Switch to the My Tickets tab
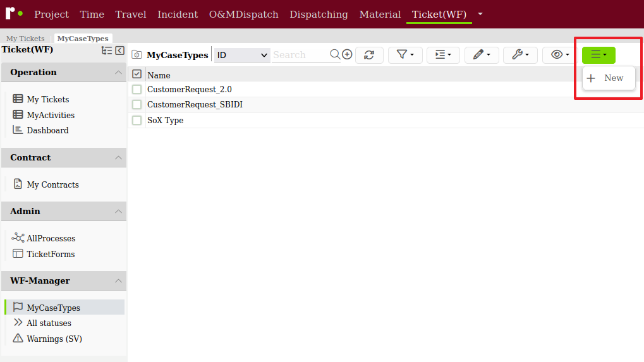Viewport: 644px width, 362px height. click(25, 38)
